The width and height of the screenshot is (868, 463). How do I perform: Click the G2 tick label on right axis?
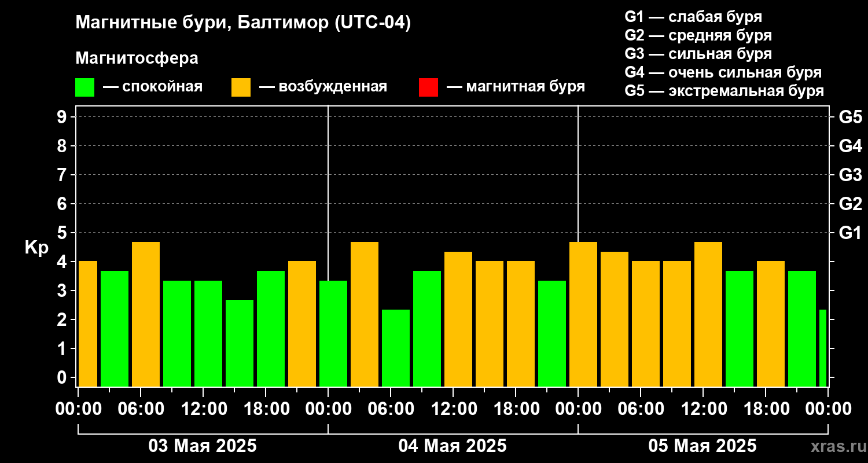(x=850, y=204)
